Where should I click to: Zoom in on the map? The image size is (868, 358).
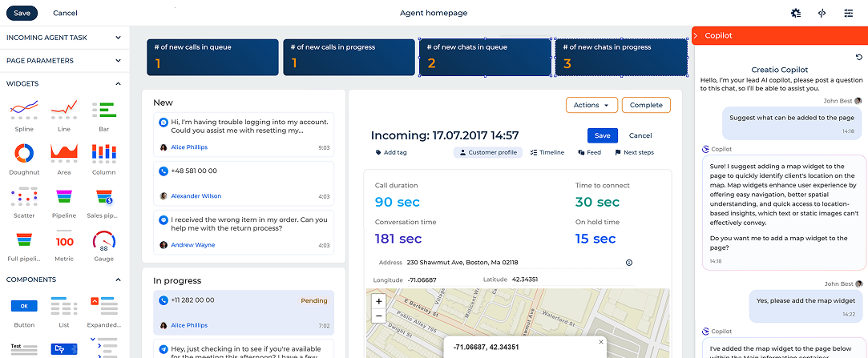(378, 302)
